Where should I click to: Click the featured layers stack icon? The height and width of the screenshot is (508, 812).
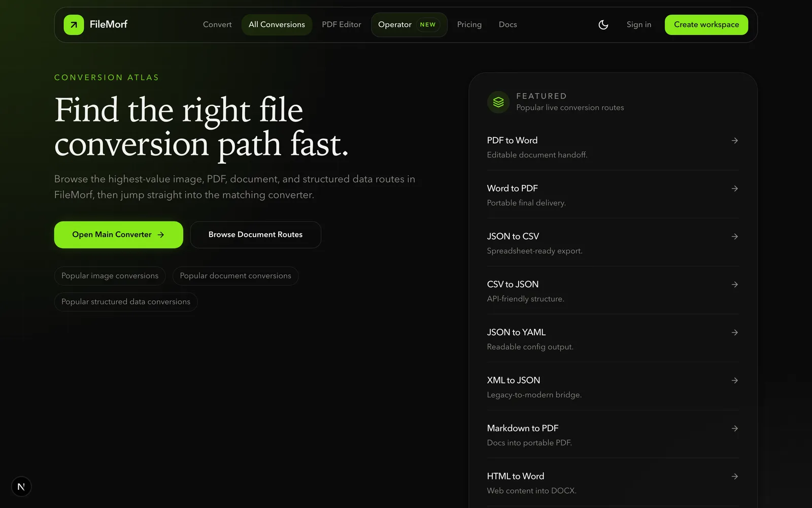coord(498,102)
